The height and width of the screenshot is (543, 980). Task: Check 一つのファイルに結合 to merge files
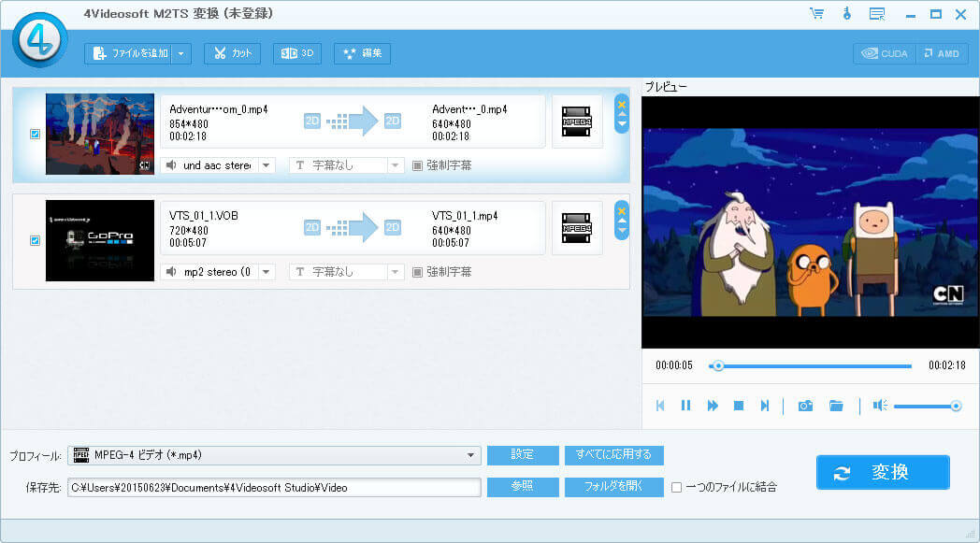tap(676, 487)
